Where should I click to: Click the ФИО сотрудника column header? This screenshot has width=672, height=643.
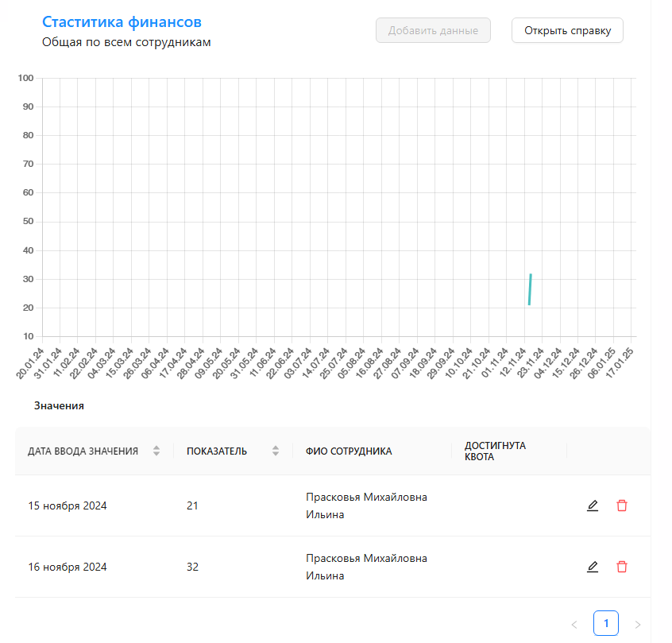[349, 451]
